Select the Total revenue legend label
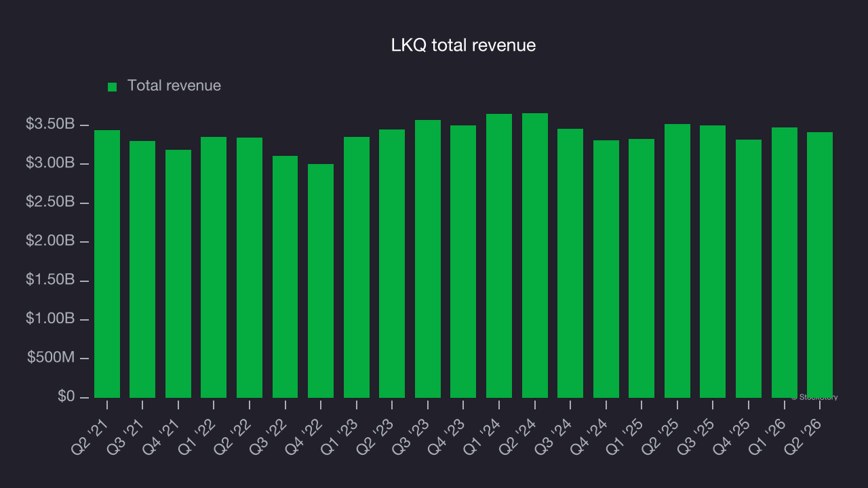 174,86
